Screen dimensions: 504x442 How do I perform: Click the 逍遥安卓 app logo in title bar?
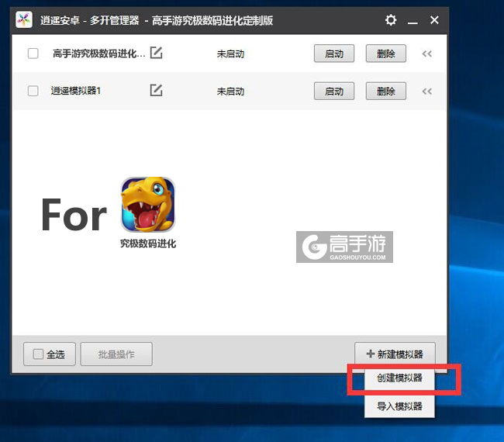pyautogui.click(x=24, y=20)
